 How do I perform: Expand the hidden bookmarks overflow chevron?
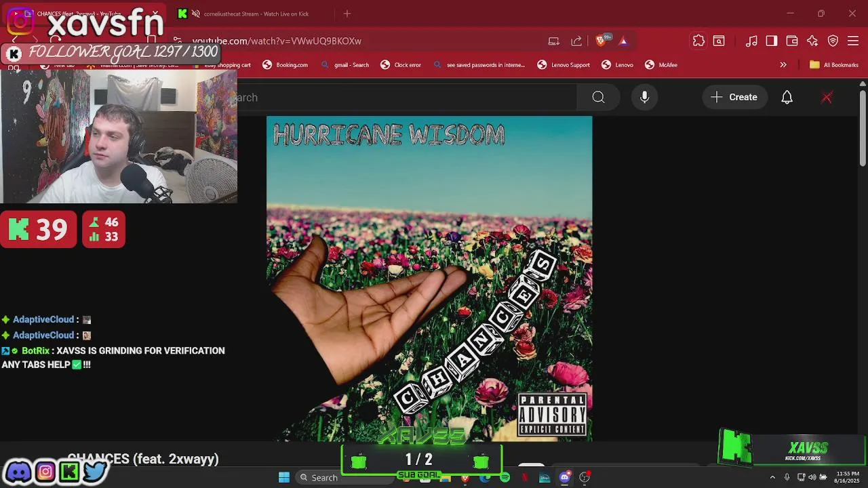(x=783, y=65)
